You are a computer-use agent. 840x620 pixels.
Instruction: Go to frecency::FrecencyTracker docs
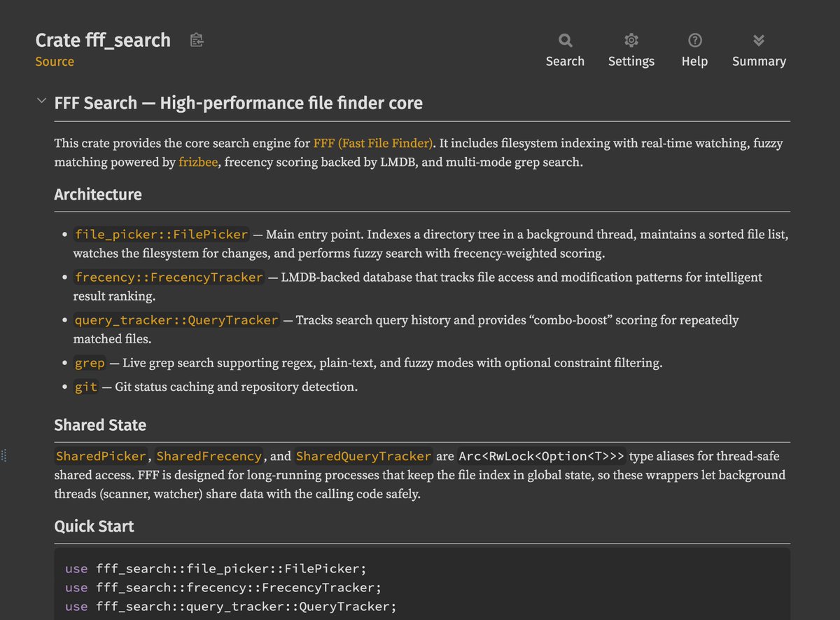(x=169, y=277)
